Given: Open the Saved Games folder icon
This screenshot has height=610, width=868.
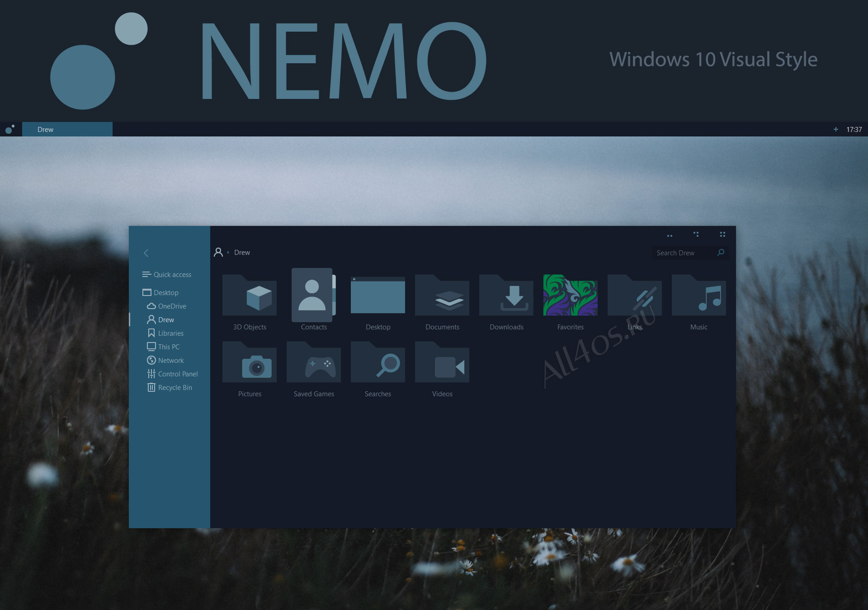Looking at the screenshot, I should tap(314, 362).
